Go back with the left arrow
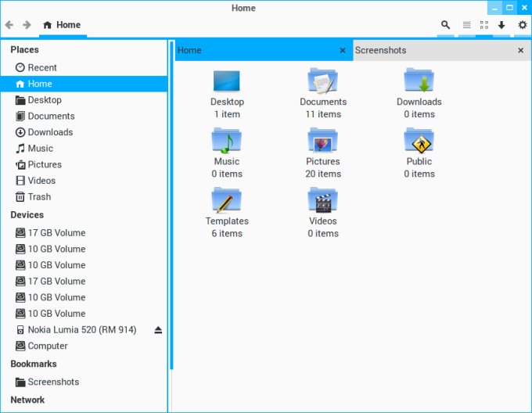This screenshot has width=532, height=413. (x=9, y=25)
